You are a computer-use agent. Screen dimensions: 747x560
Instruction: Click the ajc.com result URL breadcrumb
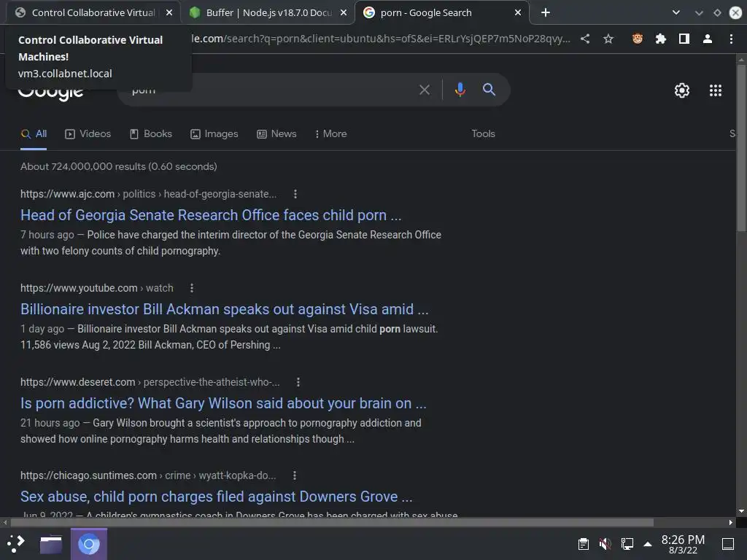coord(148,194)
